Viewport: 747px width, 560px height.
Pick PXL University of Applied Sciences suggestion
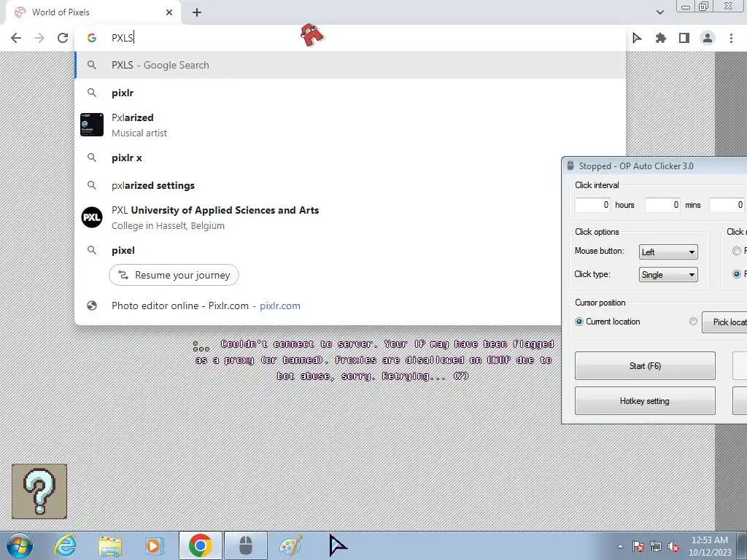[x=318, y=217]
